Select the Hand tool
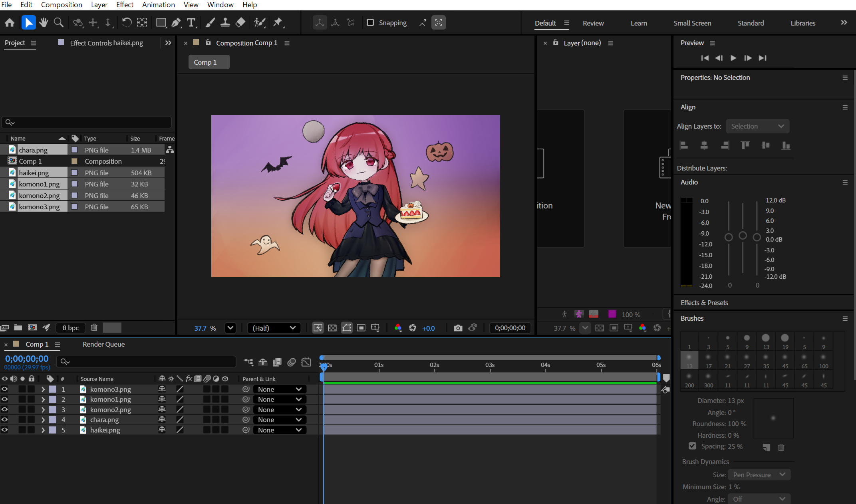Screen dimensions: 856x504 pos(44,23)
